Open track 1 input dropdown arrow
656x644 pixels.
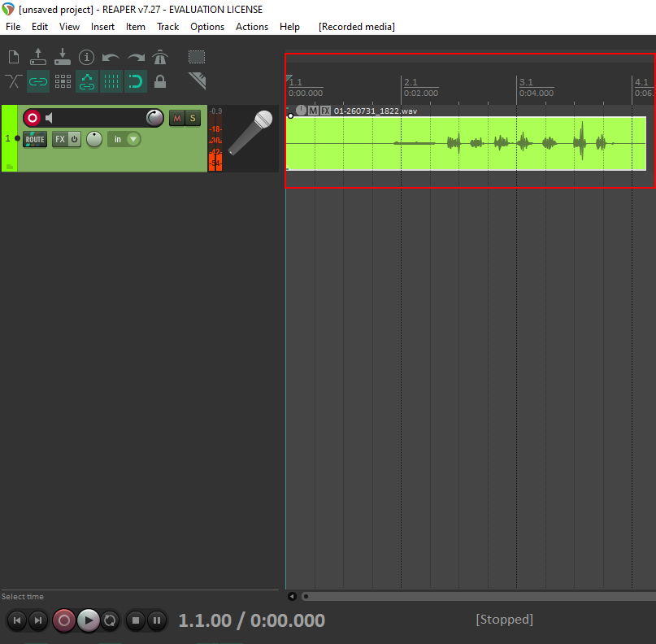133,139
